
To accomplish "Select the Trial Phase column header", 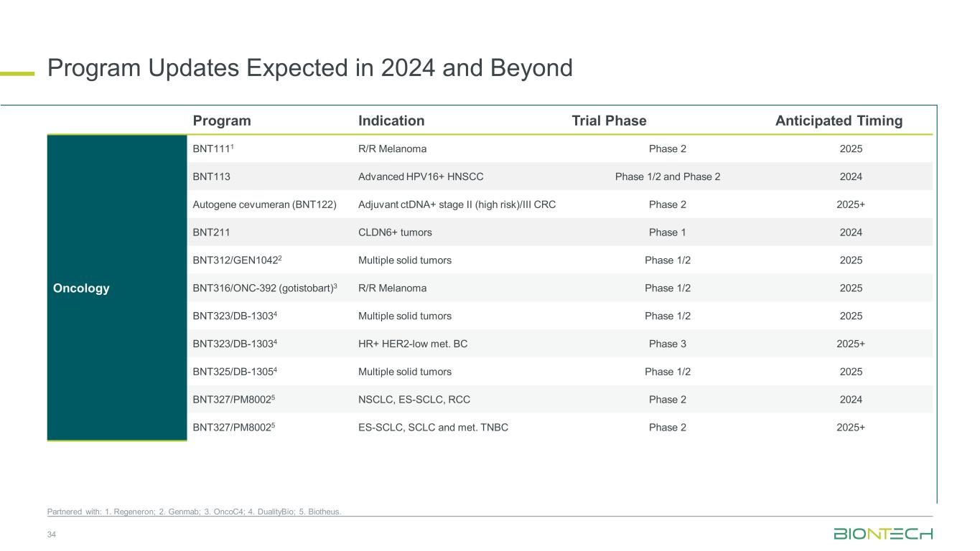I will point(609,121).
